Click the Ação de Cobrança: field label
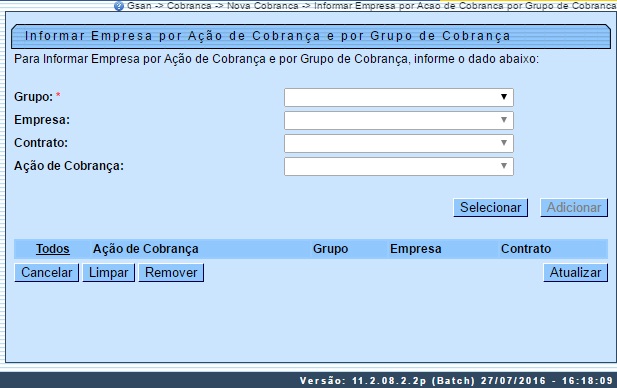617x388 pixels. (x=69, y=166)
